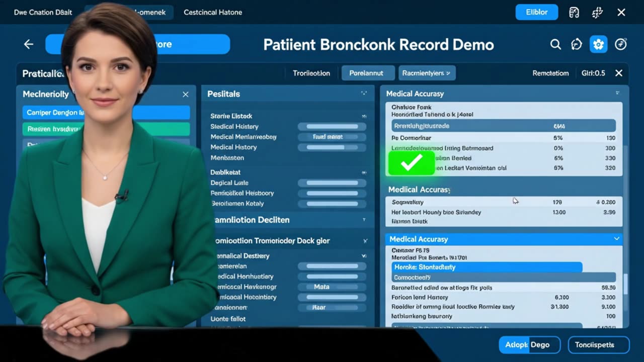Switch to Cestcincal Hatone tab
The height and width of the screenshot is (362, 644).
213,12
